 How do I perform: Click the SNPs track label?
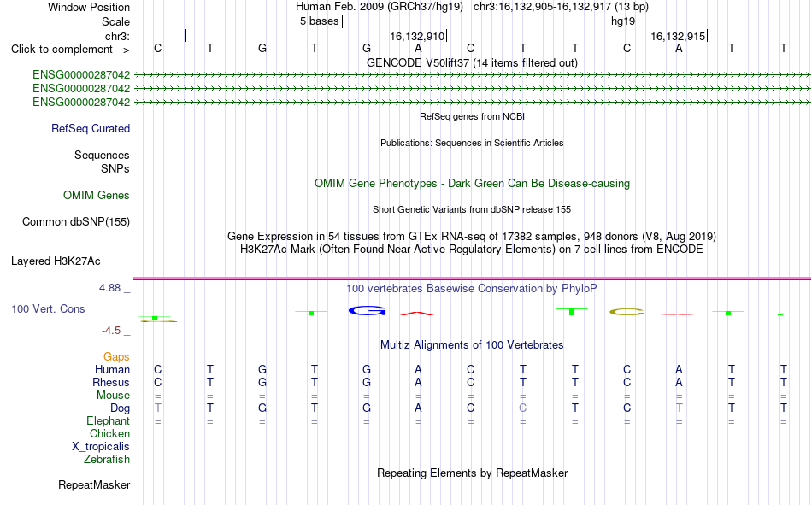click(115, 168)
